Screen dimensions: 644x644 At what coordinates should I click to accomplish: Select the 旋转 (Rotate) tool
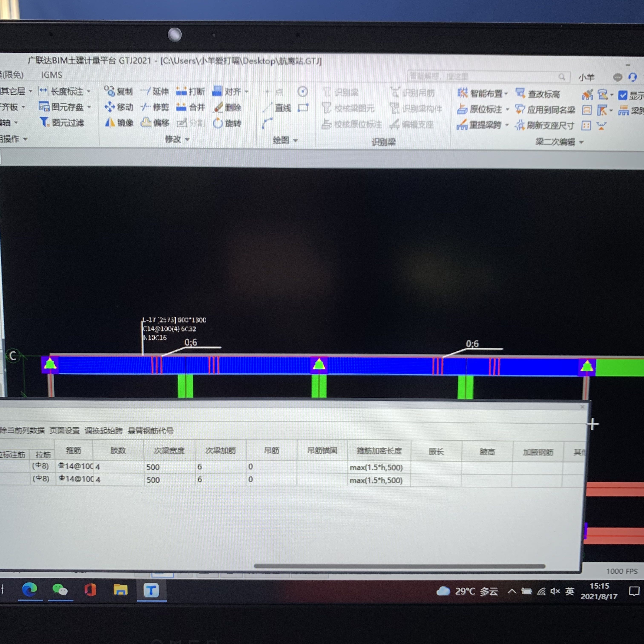point(227,123)
